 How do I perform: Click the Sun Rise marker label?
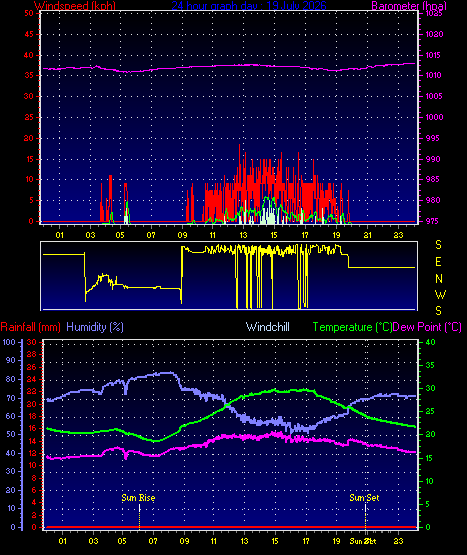(138, 498)
